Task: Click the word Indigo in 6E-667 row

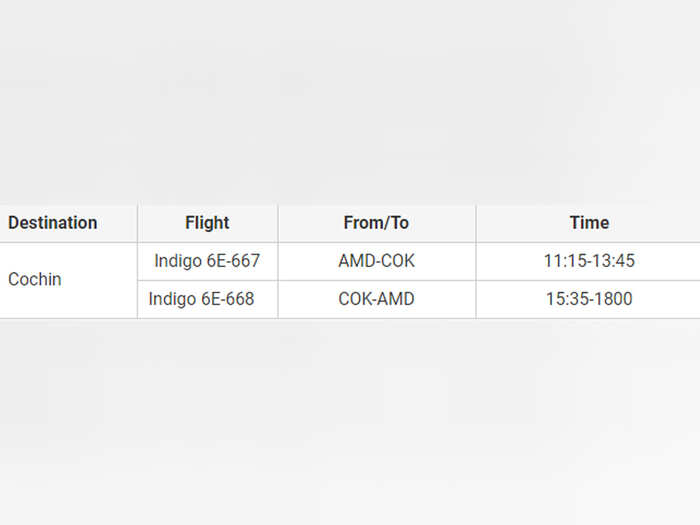Action: click(178, 262)
